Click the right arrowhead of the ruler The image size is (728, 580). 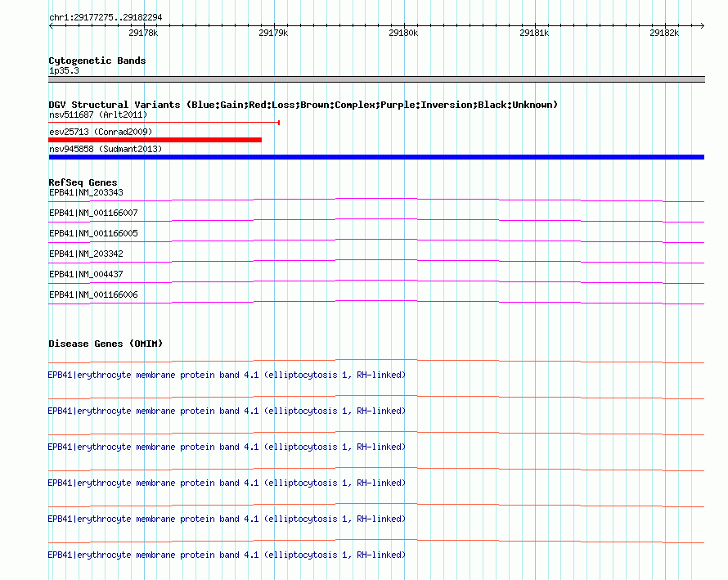click(702, 25)
